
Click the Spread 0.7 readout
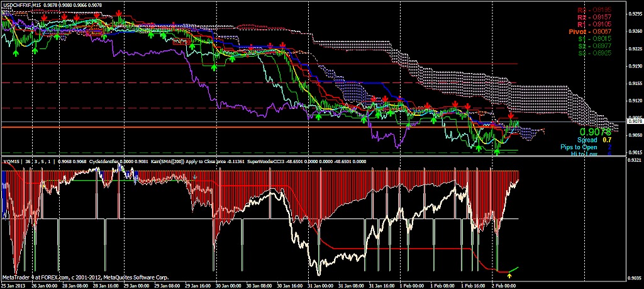pyautogui.click(x=594, y=140)
